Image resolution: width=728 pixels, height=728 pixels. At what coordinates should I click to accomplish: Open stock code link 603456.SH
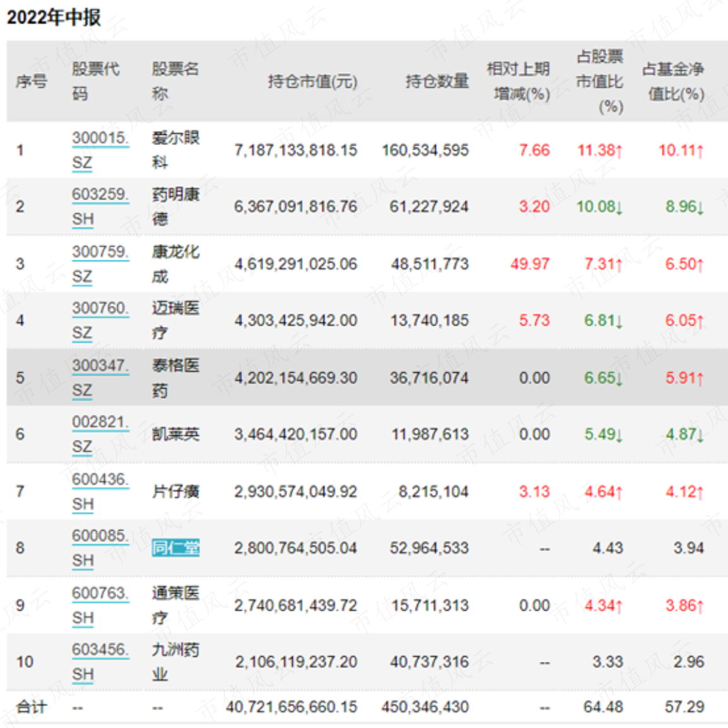100,662
